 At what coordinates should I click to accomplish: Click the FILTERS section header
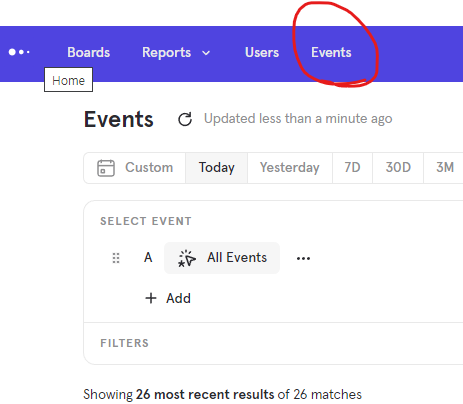pos(125,343)
